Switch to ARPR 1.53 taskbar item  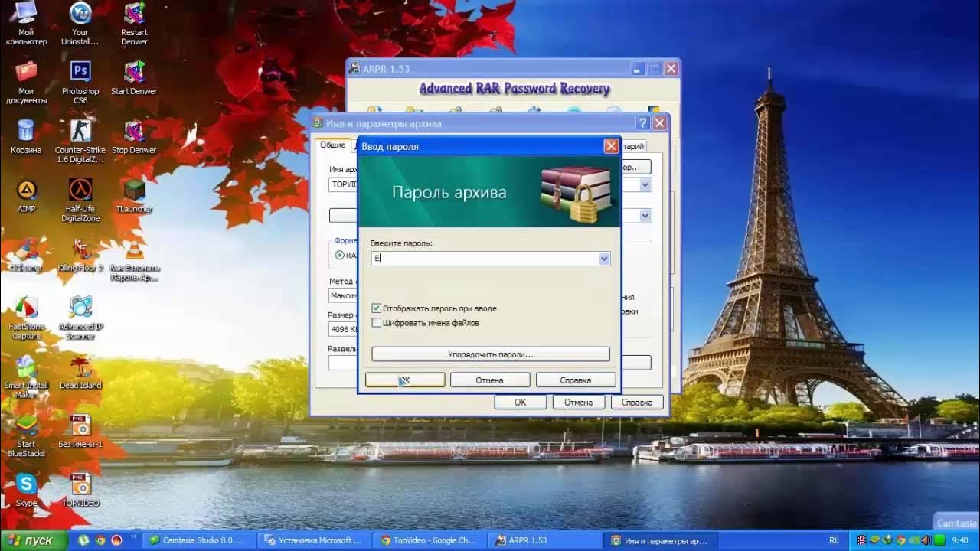pyautogui.click(x=544, y=540)
